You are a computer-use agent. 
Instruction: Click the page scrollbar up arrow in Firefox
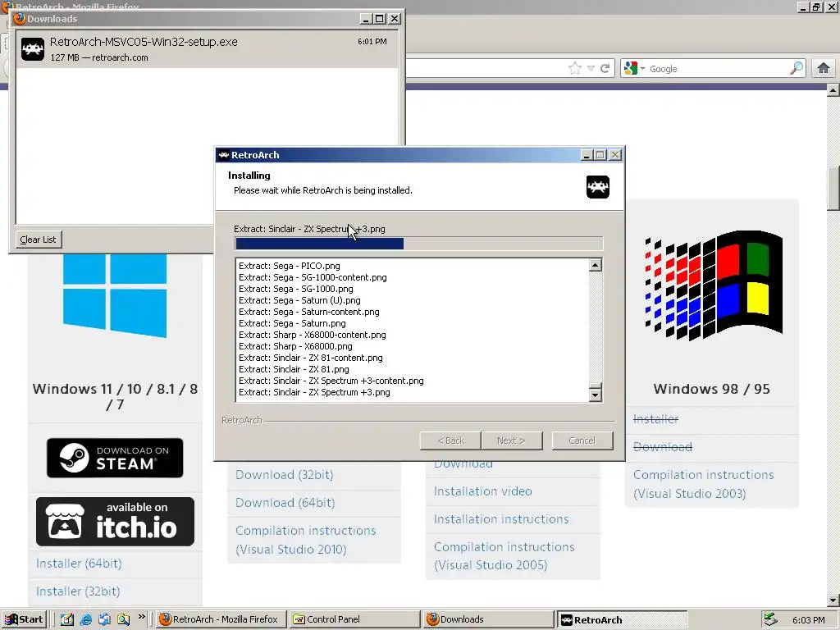(x=833, y=90)
